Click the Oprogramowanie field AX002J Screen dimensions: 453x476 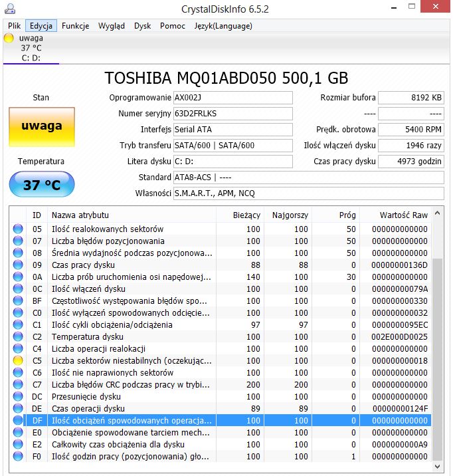pos(233,98)
